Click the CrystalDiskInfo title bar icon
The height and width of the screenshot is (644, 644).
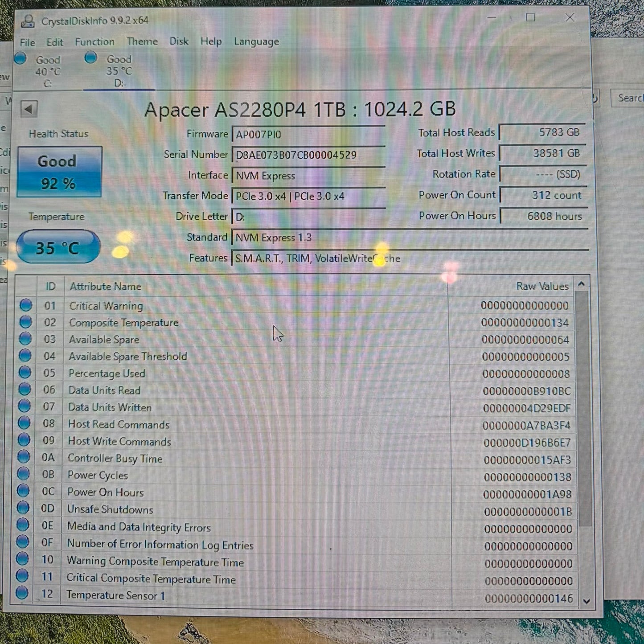click(28, 21)
